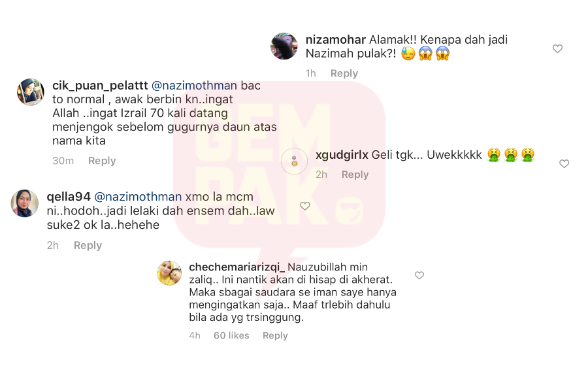Reply to nizamohar's comment

point(344,73)
